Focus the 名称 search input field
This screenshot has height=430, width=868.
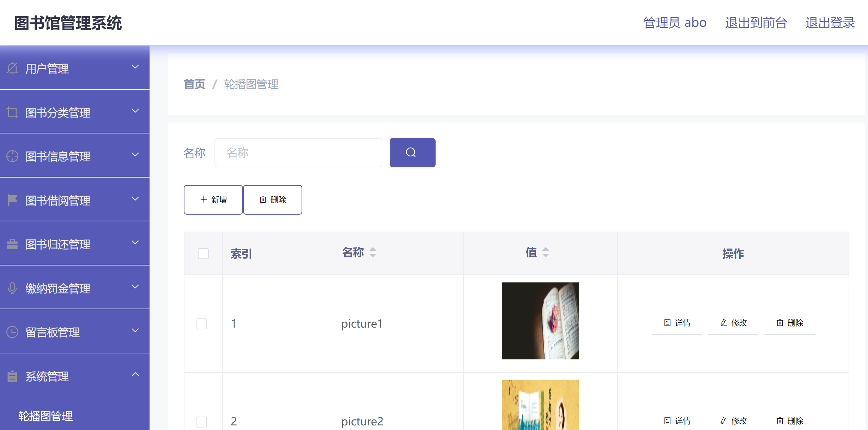coord(298,153)
